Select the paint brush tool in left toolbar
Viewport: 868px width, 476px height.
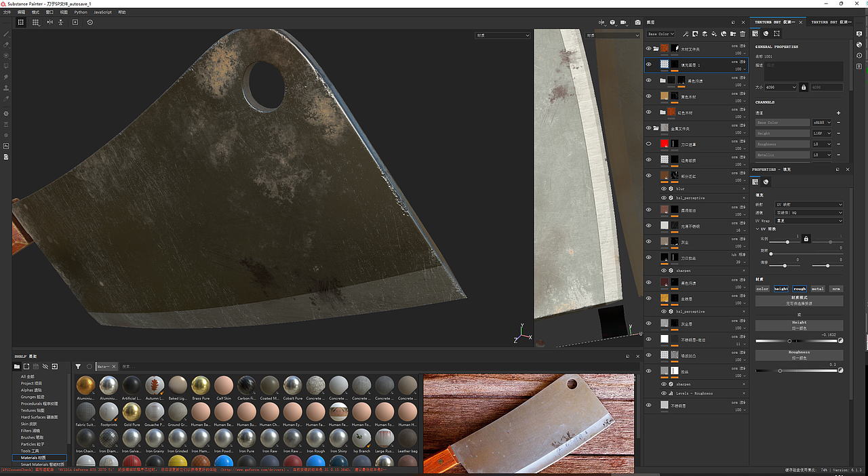click(7, 34)
